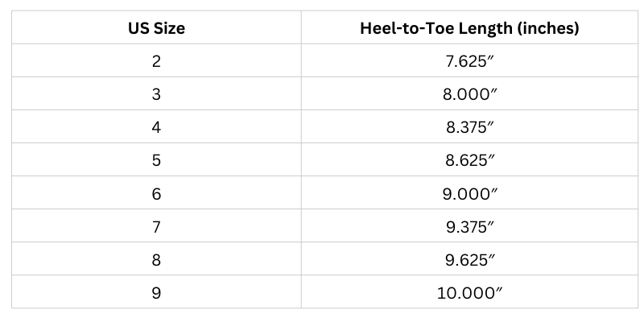
Task: Click the US size 3 cell
Action: 156,94
